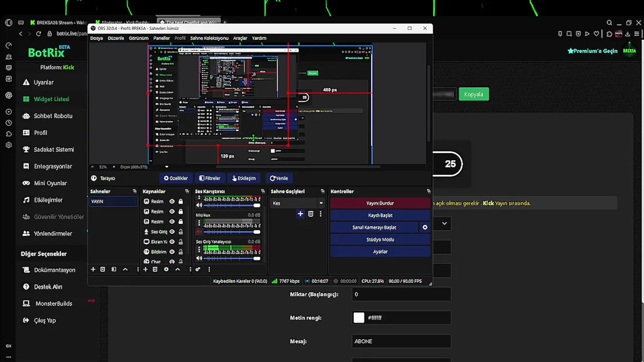Adjust the Mic/Aux volume slider
This screenshot has height=362, width=644.
click(232, 232)
